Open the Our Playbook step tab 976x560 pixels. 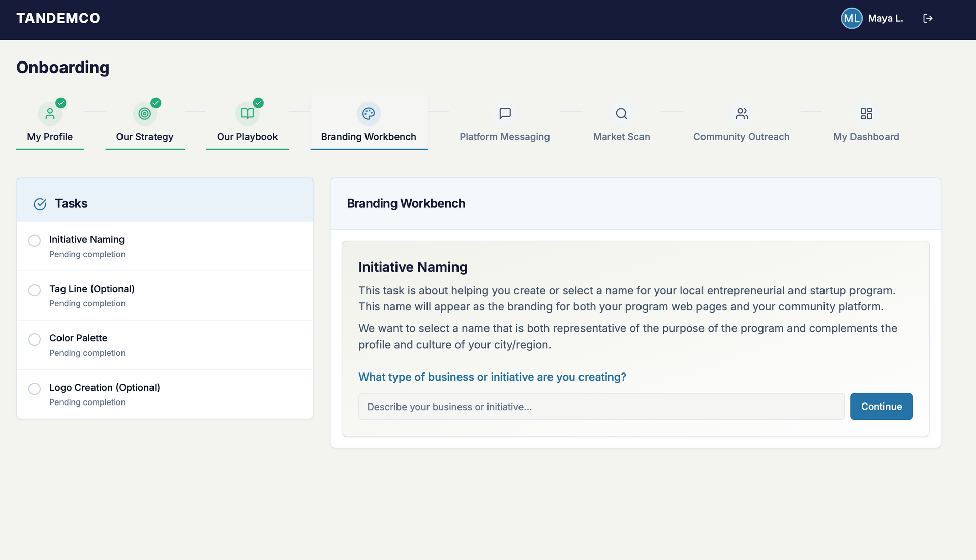[248, 122]
